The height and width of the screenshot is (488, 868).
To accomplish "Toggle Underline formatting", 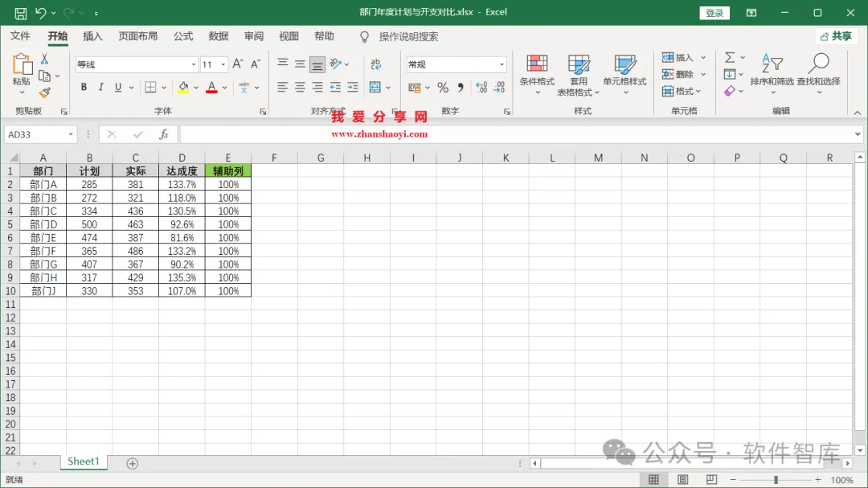I will [118, 87].
